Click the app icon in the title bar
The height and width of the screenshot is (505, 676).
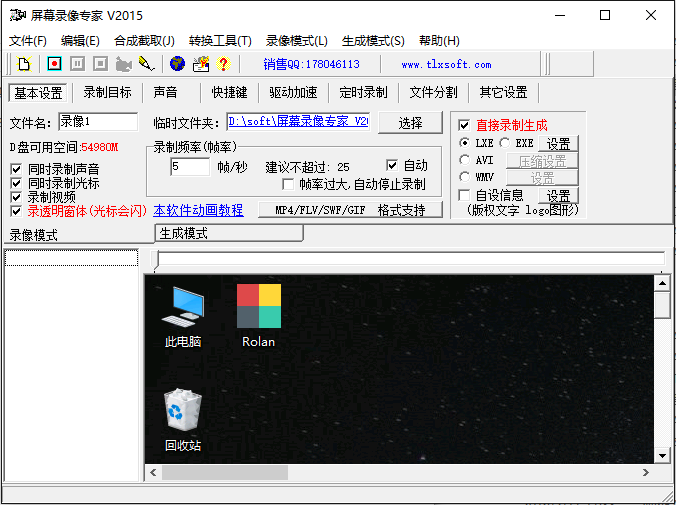18,16
